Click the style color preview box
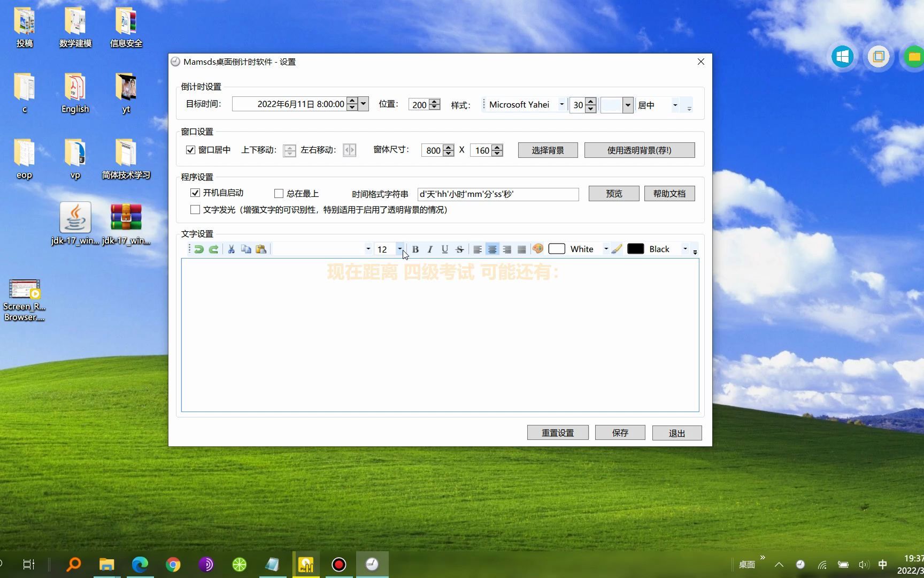 612,105
